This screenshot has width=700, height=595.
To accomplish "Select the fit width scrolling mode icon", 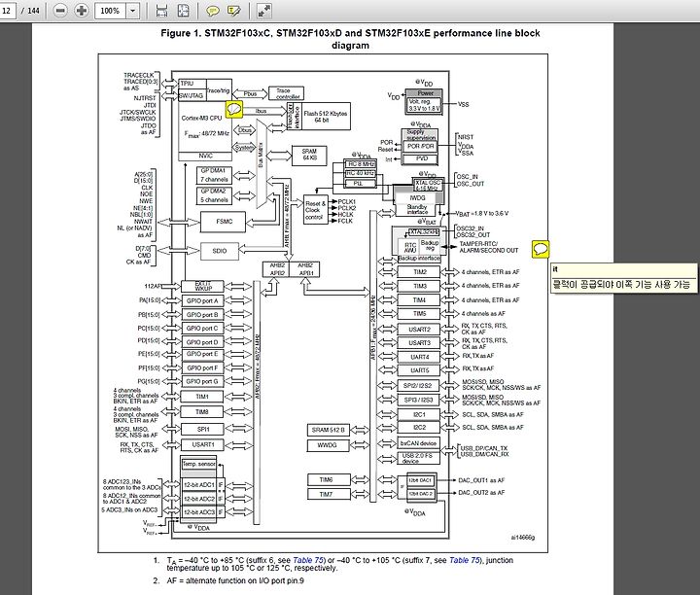I will click(x=161, y=11).
